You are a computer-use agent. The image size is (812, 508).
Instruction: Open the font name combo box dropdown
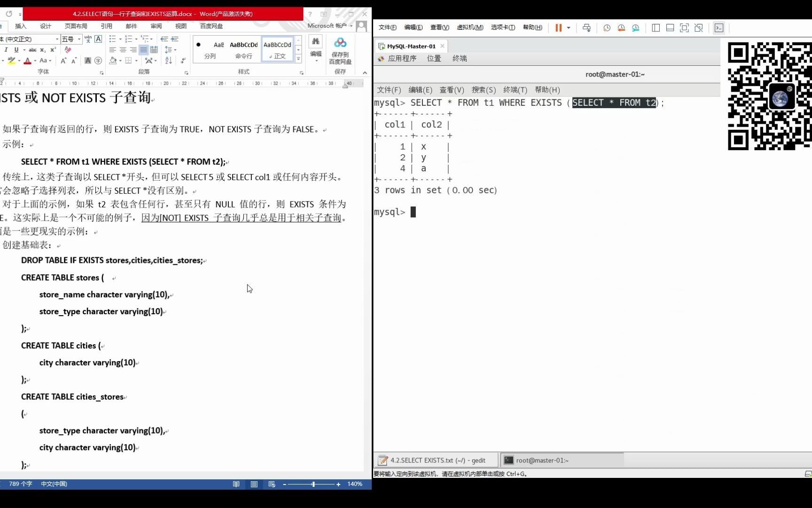point(57,39)
